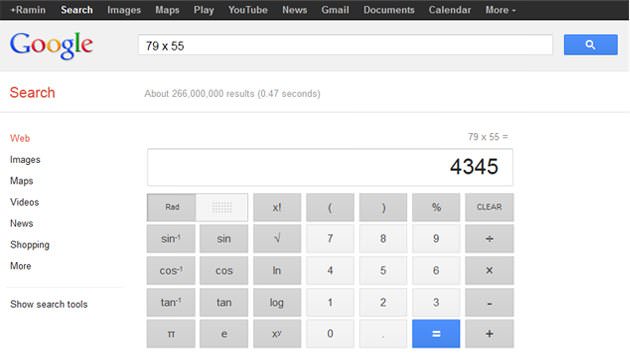Image resolution: width=630 pixels, height=360 pixels.
Task: Click the inverse cosine key
Action: tap(171, 270)
